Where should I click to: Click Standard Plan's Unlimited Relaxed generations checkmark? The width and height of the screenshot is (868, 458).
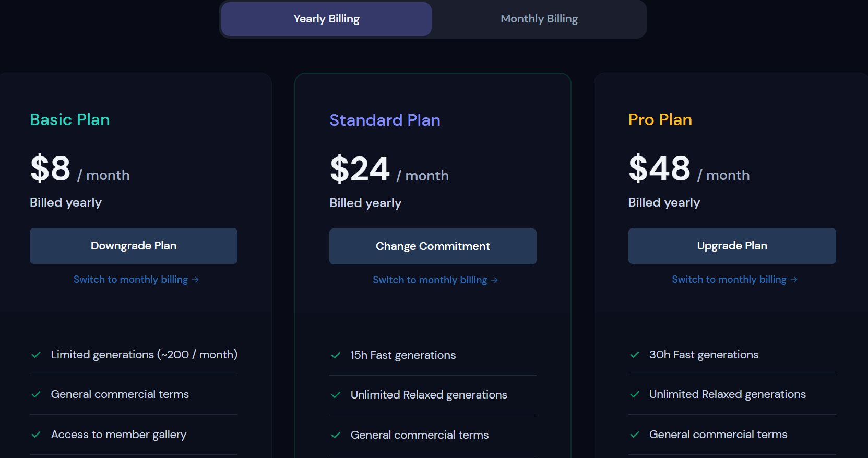[x=336, y=395]
